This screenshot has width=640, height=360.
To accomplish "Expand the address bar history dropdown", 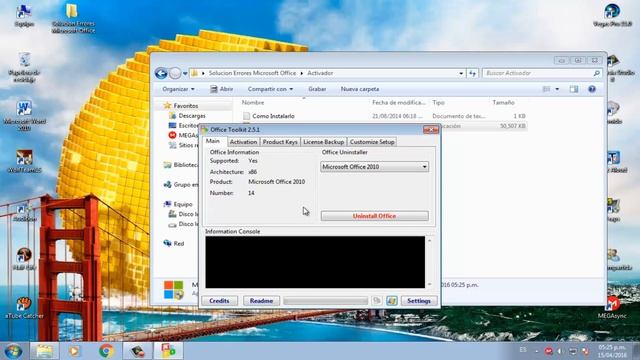I will [461, 73].
